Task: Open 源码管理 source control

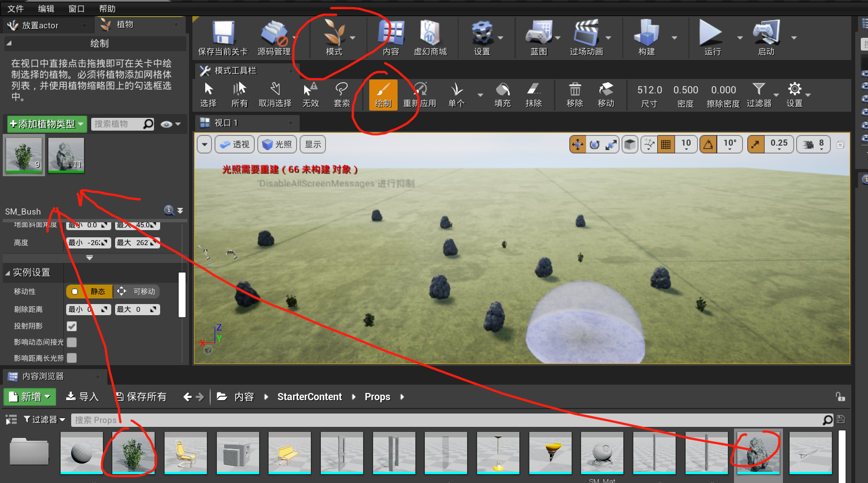Action: tap(274, 38)
